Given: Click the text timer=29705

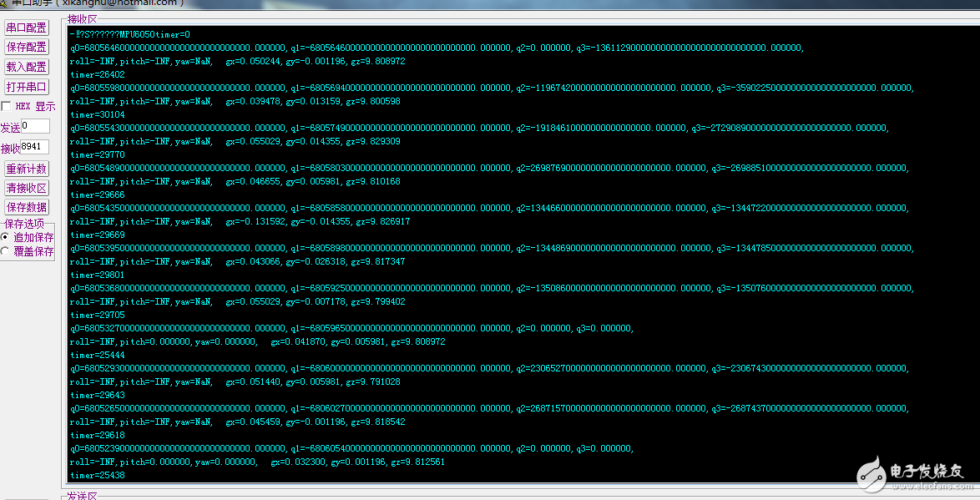Looking at the screenshot, I should (x=98, y=315).
